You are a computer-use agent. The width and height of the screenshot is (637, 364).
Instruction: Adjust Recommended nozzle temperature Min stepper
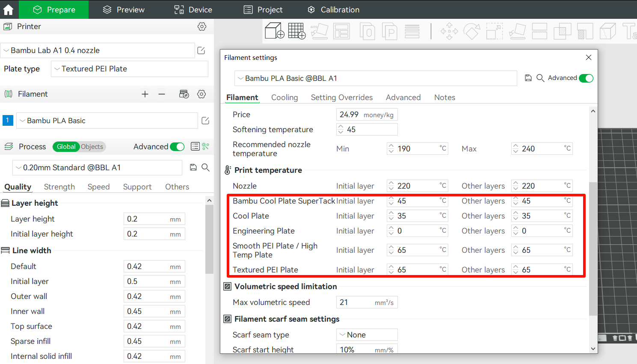[x=391, y=149]
